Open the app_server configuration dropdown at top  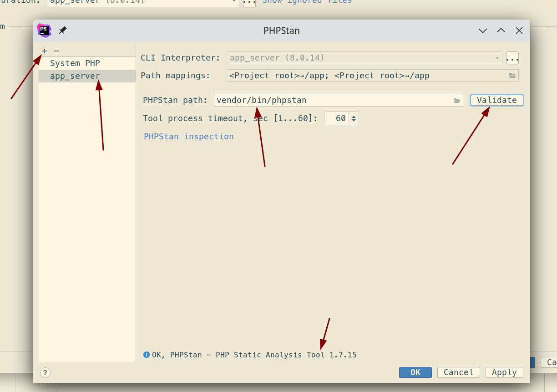(233, 2)
